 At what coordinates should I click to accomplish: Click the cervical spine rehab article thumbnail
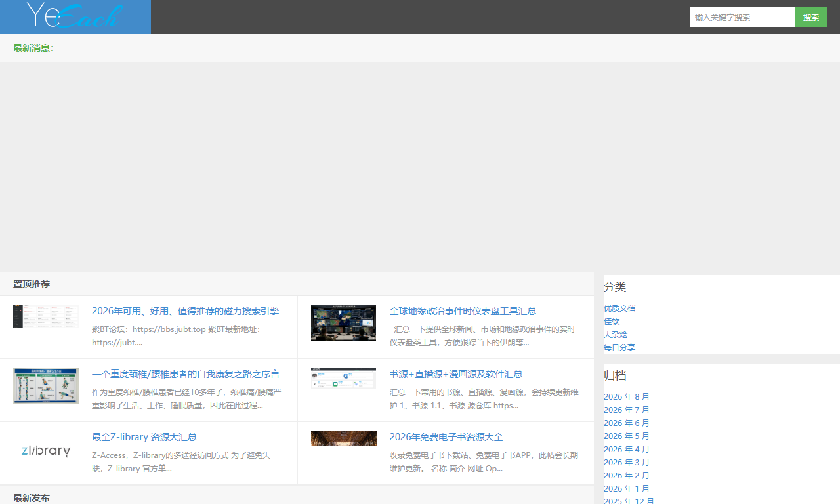[x=46, y=385]
